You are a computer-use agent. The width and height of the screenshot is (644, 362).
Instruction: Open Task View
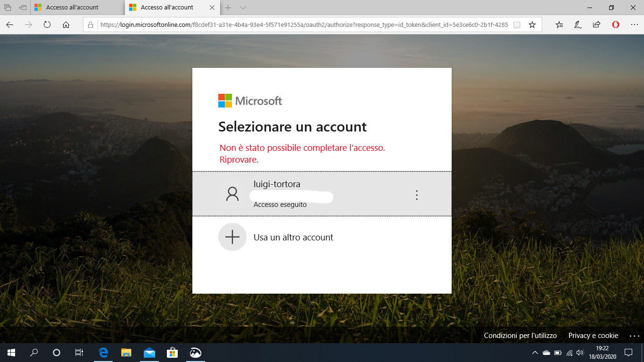79,353
